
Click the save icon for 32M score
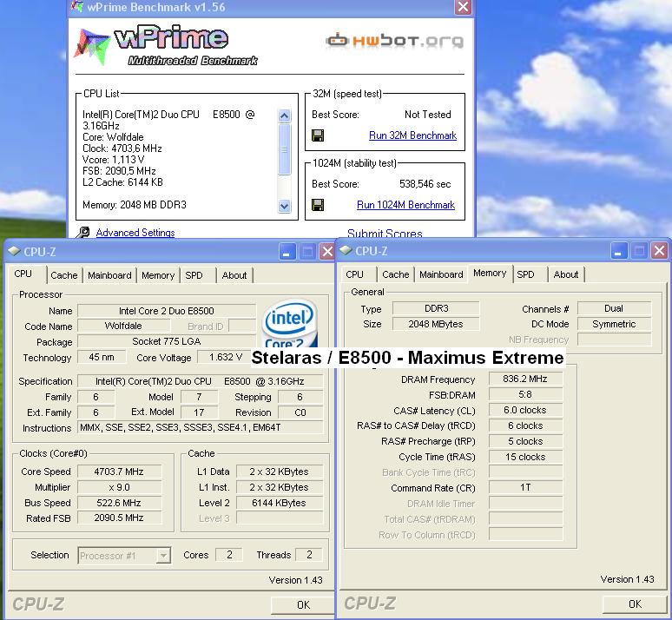point(318,135)
